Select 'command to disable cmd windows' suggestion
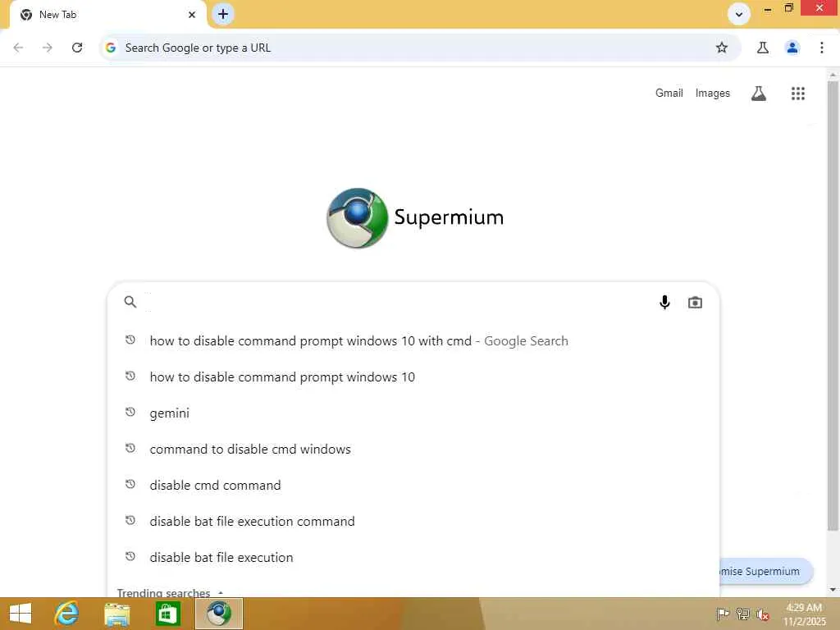 413,449
